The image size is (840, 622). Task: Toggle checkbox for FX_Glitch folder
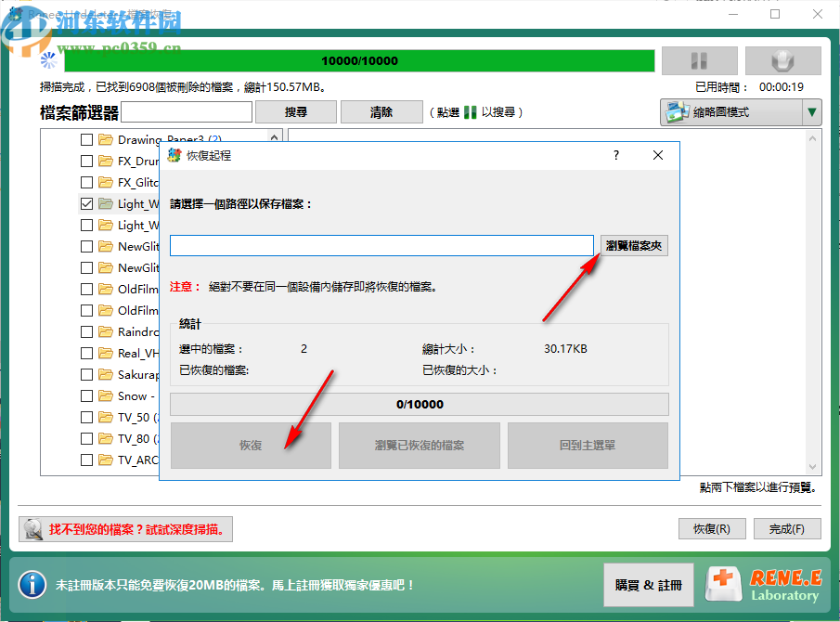tap(86, 182)
